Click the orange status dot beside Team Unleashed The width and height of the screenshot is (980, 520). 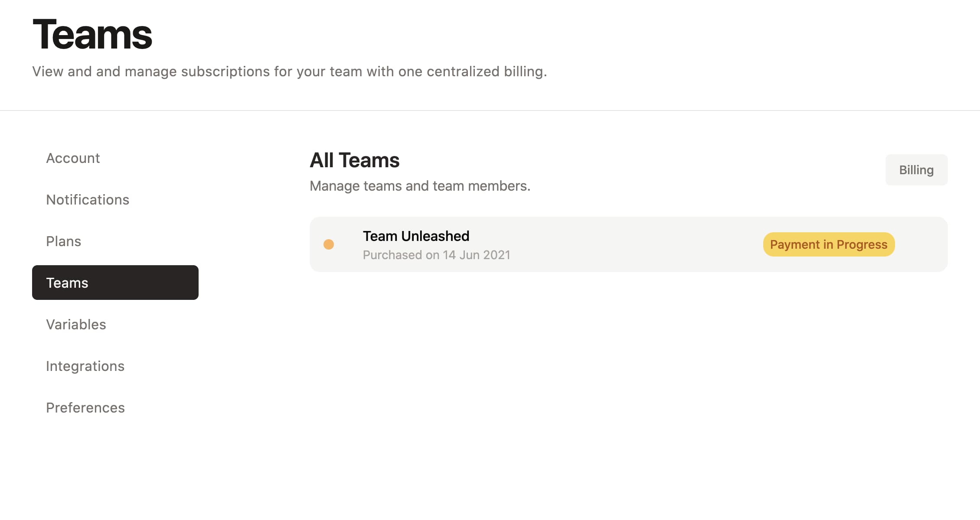(329, 244)
